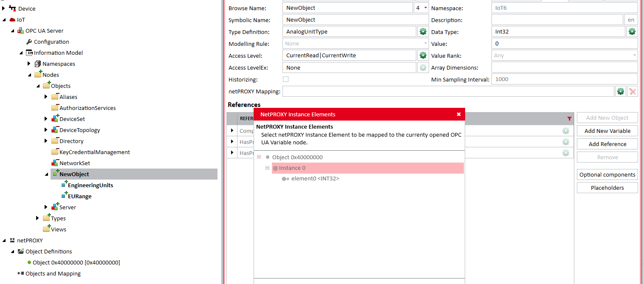Click Optional components button
Image resolution: width=644 pixels, height=284 pixels.
click(x=607, y=174)
